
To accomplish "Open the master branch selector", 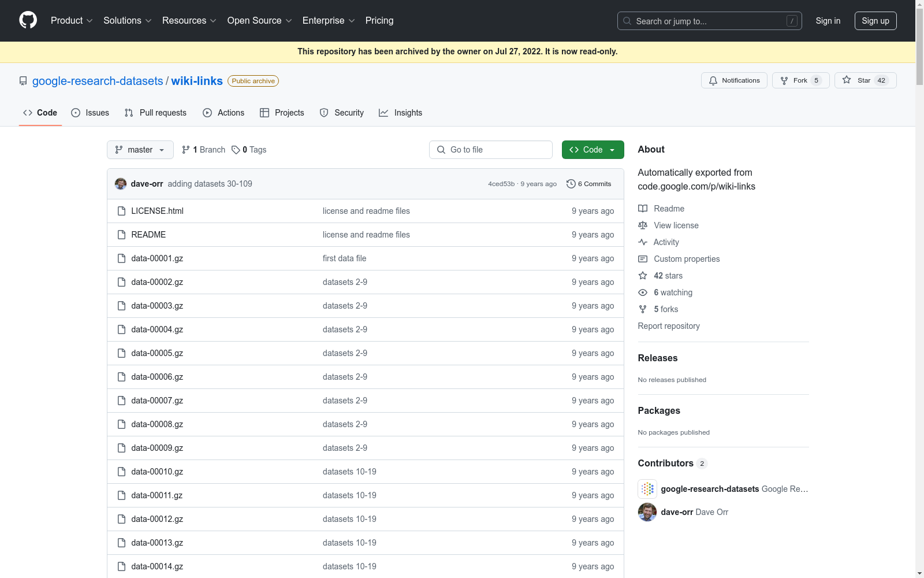I will (x=140, y=150).
